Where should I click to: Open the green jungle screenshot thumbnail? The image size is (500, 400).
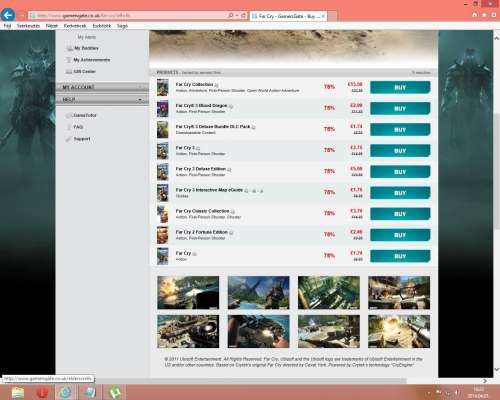point(329,293)
